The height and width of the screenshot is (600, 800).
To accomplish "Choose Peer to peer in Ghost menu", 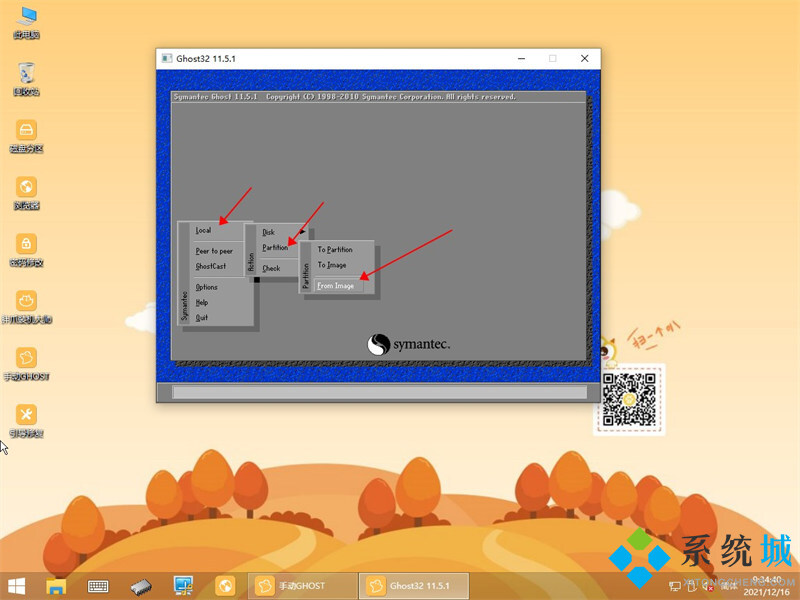I will (214, 251).
